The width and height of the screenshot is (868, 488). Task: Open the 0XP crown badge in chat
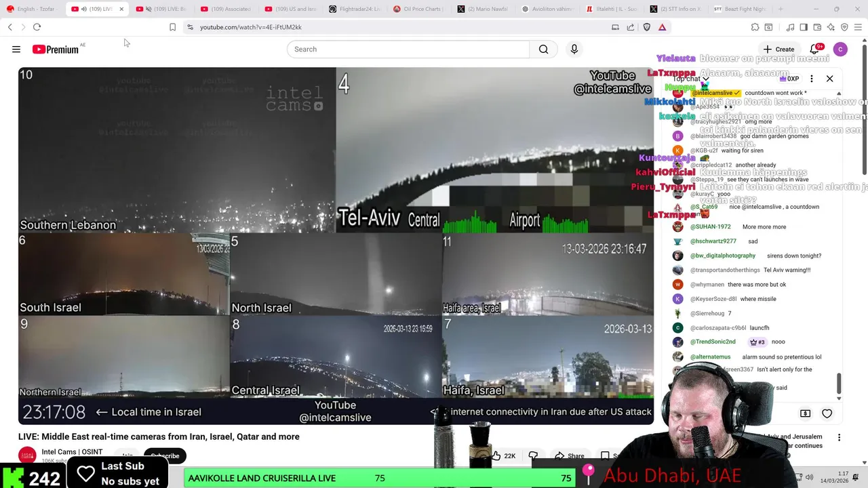tap(789, 79)
